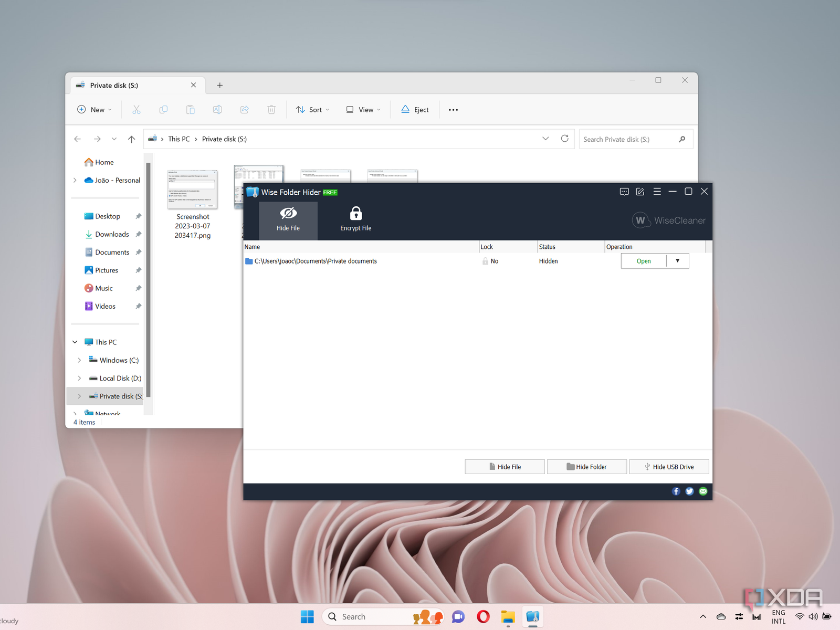Click the Twitter share icon
Screen dimensions: 840x630
[x=689, y=491]
